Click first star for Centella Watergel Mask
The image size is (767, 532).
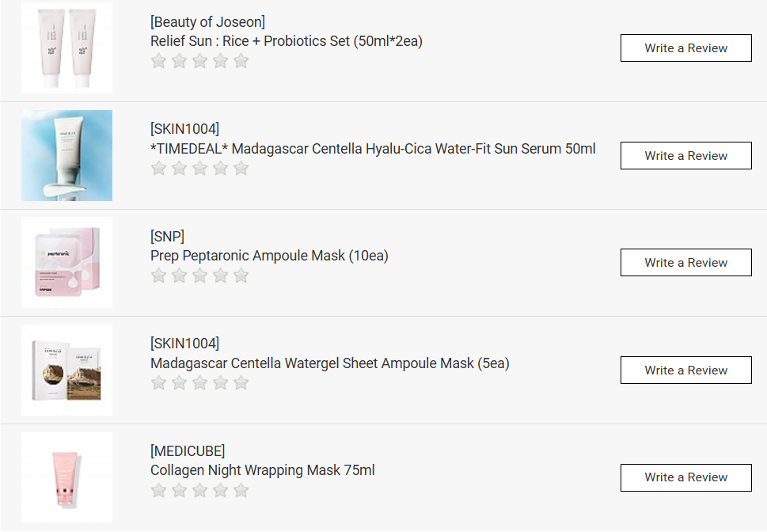(159, 383)
